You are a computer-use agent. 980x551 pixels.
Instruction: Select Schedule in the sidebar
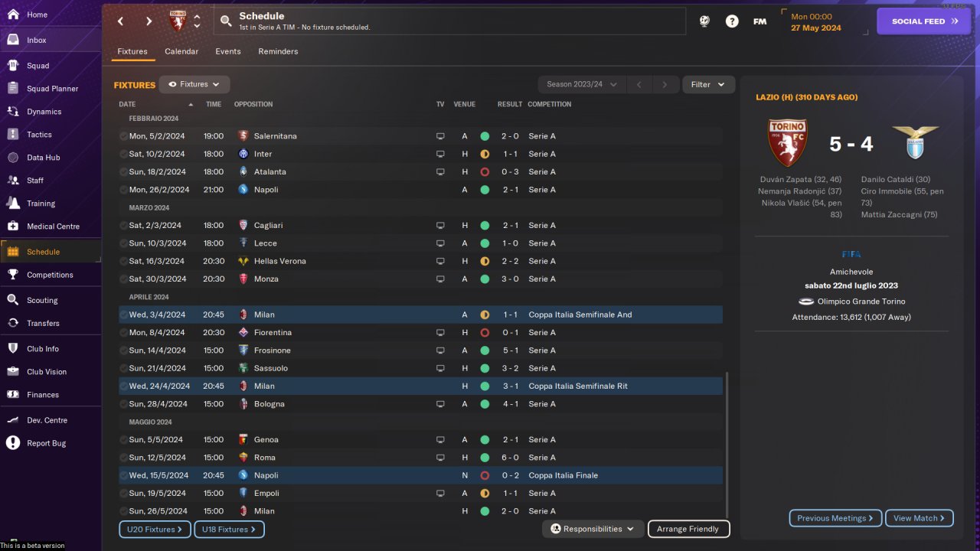pos(51,252)
